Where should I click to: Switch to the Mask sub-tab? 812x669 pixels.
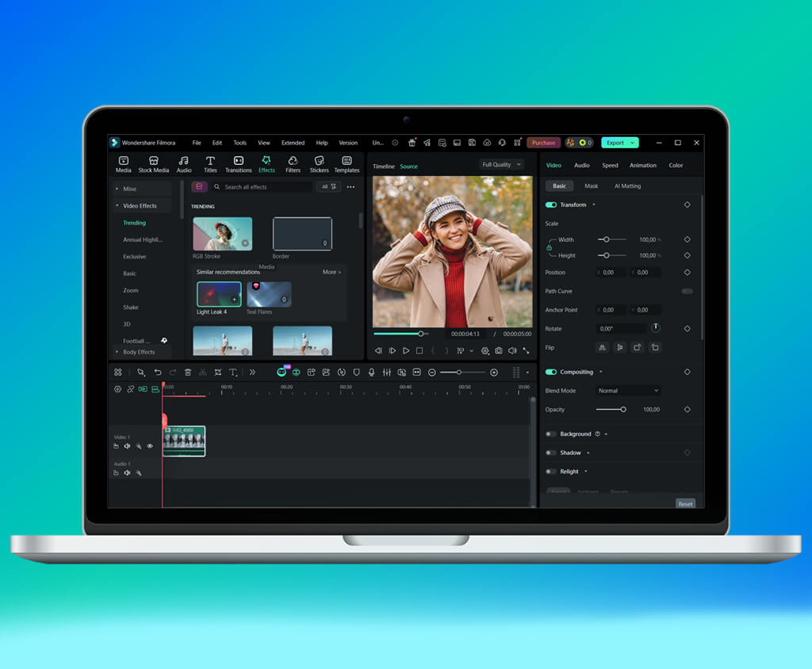pyautogui.click(x=591, y=186)
